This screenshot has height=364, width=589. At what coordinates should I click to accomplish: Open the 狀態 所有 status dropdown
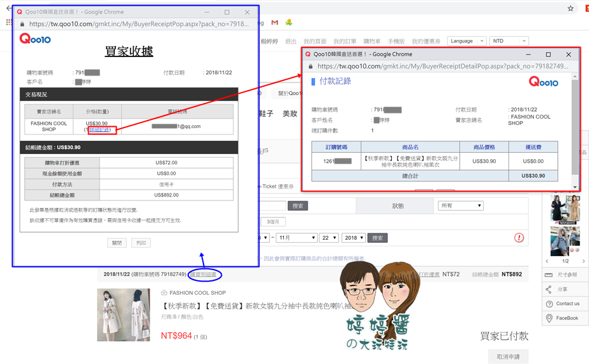pyautogui.click(x=460, y=205)
